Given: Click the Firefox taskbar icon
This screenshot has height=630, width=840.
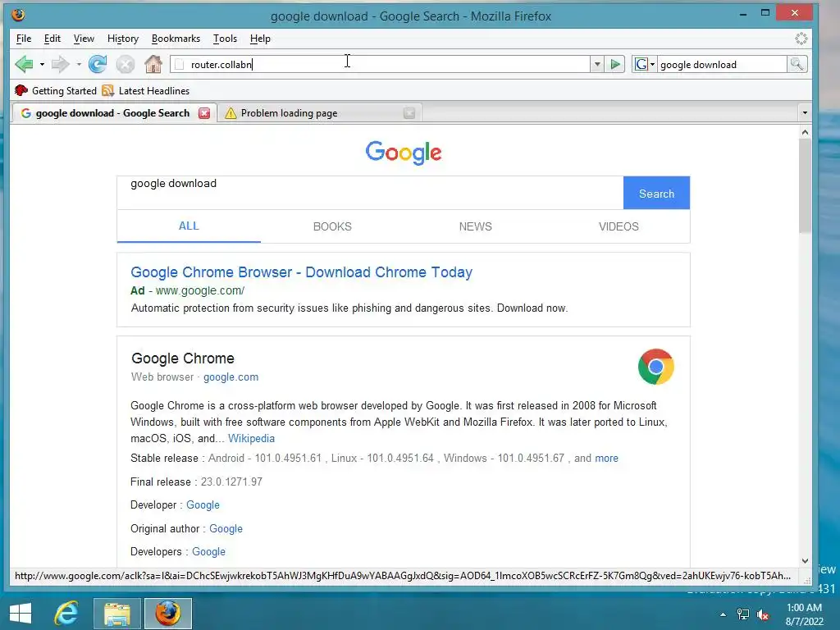Looking at the screenshot, I should (x=167, y=614).
